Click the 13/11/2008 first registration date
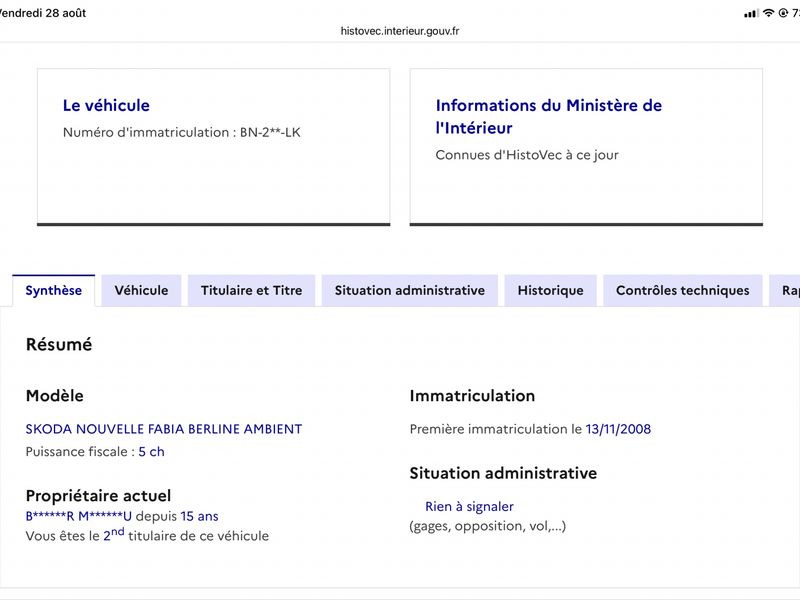 [x=618, y=429]
